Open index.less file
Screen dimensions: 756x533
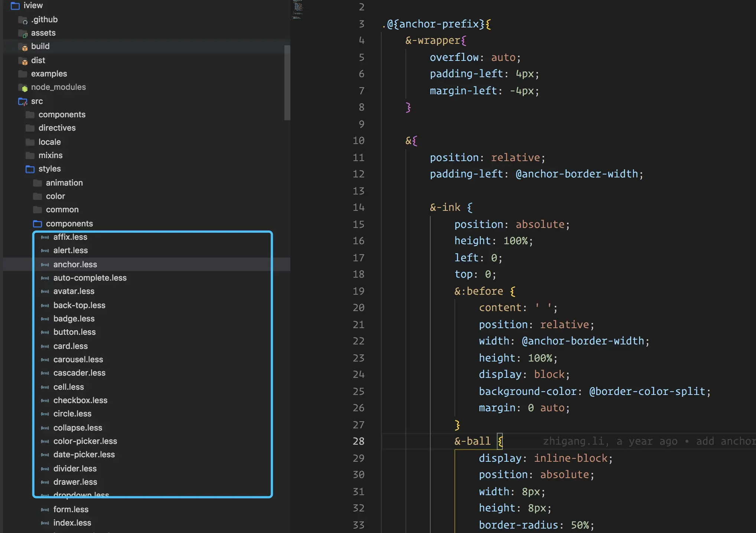tap(72, 523)
